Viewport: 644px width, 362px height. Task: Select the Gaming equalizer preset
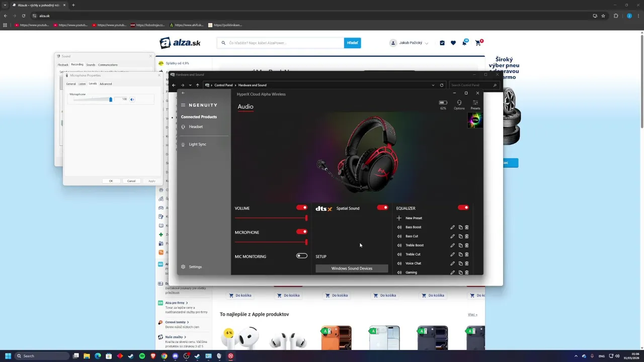[x=411, y=273]
